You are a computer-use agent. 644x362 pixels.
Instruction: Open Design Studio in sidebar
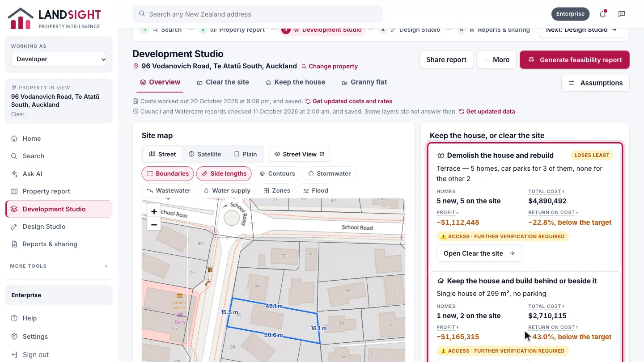pyautogui.click(x=59, y=227)
